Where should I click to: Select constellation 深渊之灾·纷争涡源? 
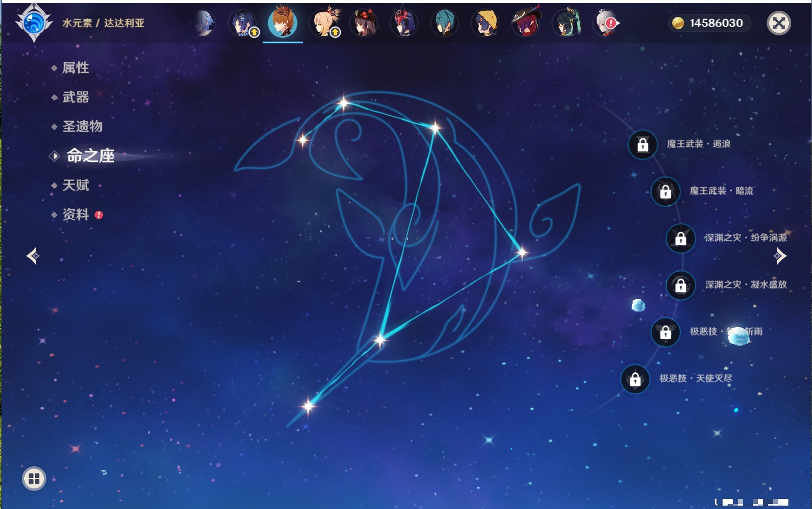click(x=680, y=238)
